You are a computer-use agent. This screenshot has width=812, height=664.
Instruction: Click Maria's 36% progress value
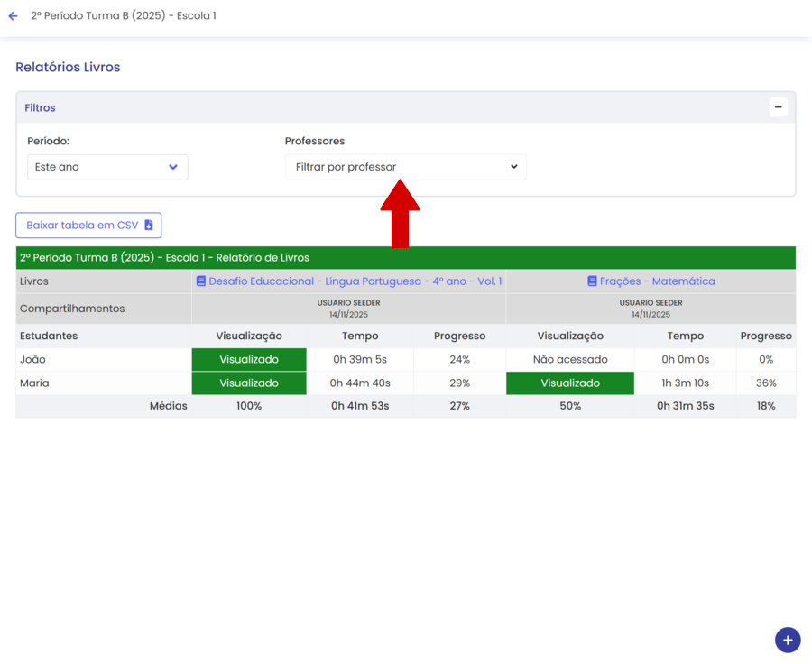tap(765, 383)
